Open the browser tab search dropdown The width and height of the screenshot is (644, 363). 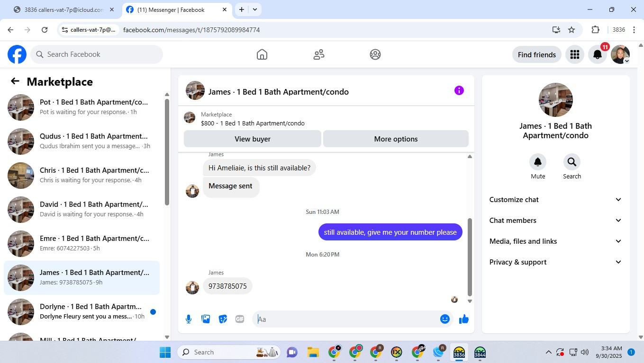click(255, 9)
